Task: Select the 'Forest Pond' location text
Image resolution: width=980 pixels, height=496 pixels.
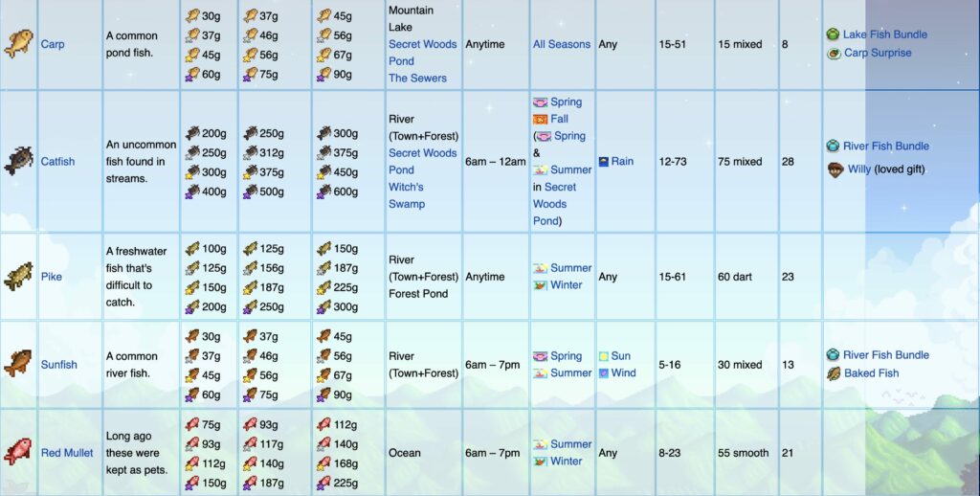Action: [418, 293]
